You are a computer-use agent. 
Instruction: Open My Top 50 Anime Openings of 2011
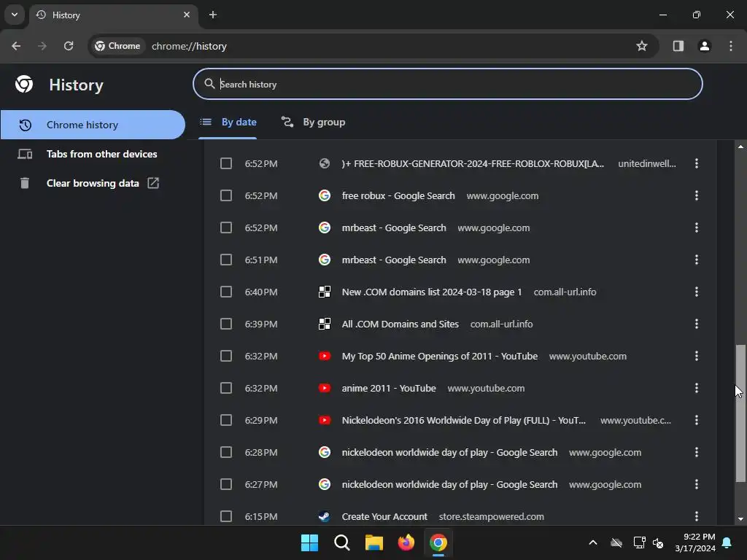click(440, 356)
